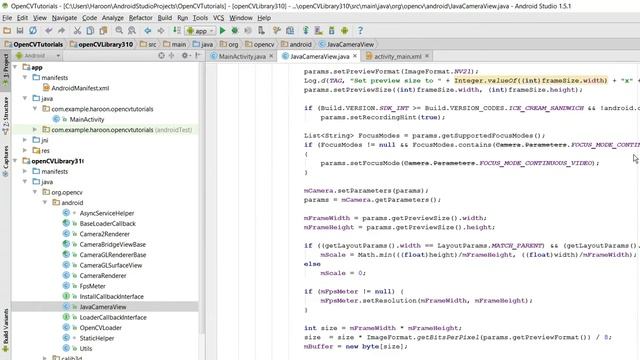Collapse app manifests folder
Viewport: 640px width, 360px height.
(25, 77)
